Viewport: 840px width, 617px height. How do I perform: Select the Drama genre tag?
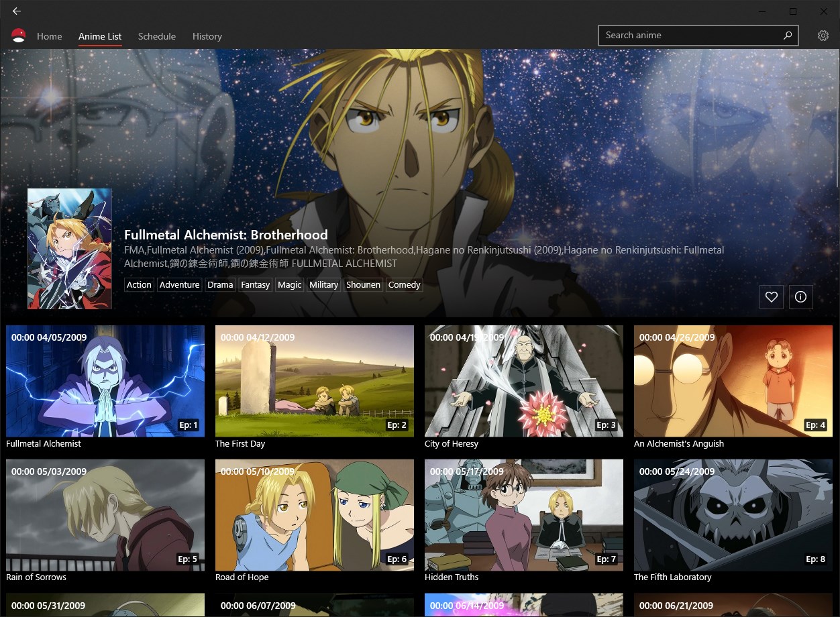(220, 285)
